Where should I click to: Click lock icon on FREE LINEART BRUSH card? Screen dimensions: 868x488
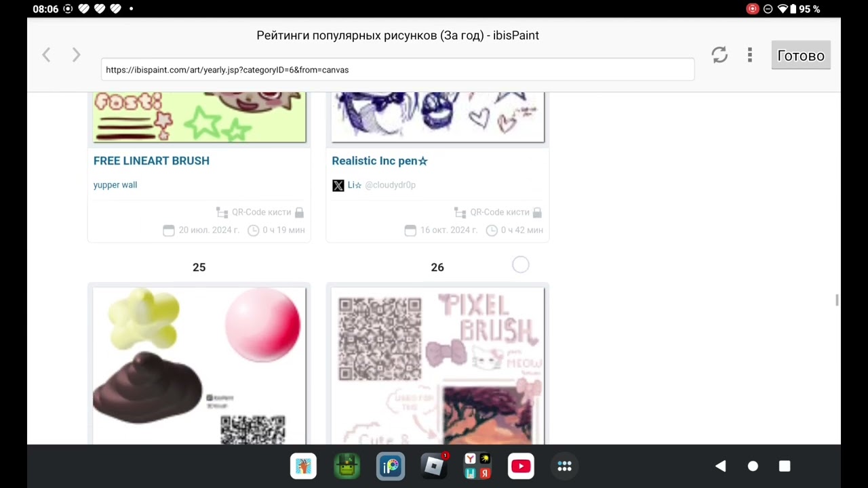pos(299,212)
